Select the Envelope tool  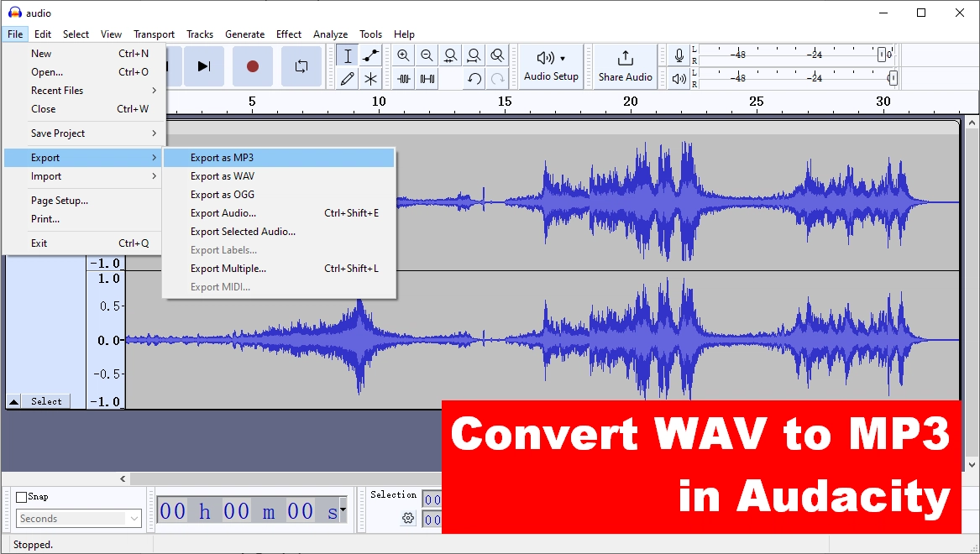370,55
